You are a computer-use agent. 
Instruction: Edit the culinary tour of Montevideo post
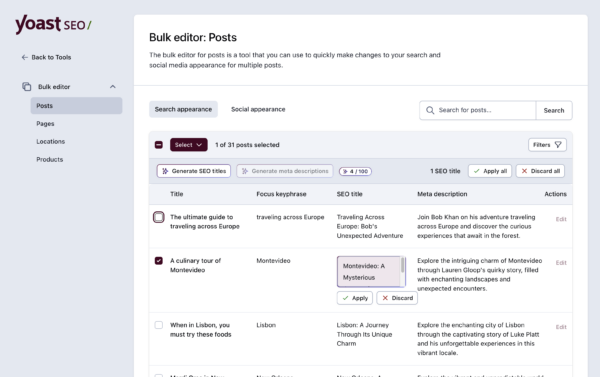tap(561, 263)
